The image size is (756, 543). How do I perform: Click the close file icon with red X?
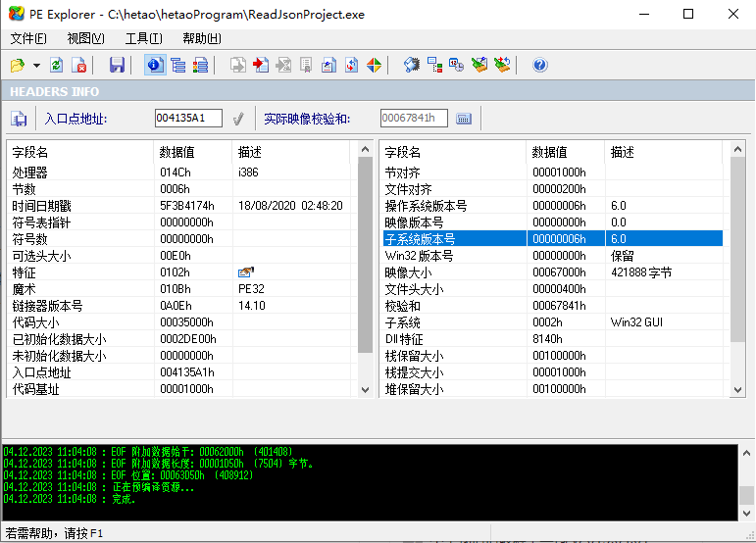pos(79,65)
